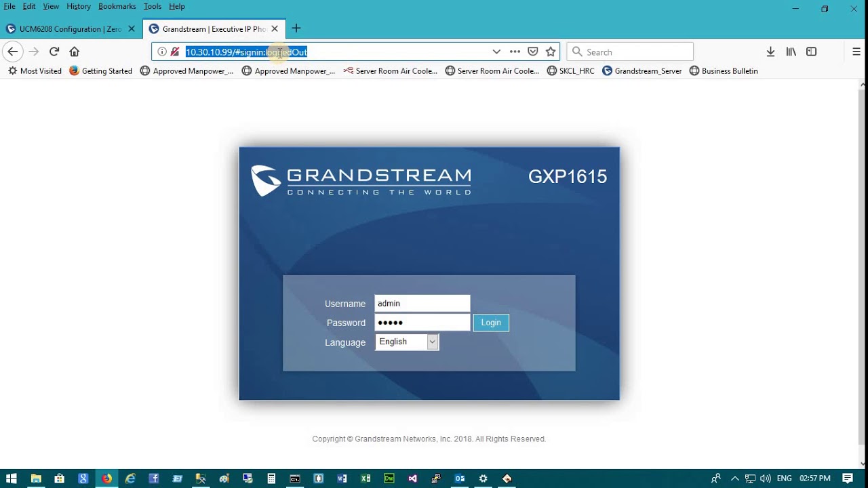Toggle the sidebar view icon
Viewport: 868px width, 488px height.
811,52
